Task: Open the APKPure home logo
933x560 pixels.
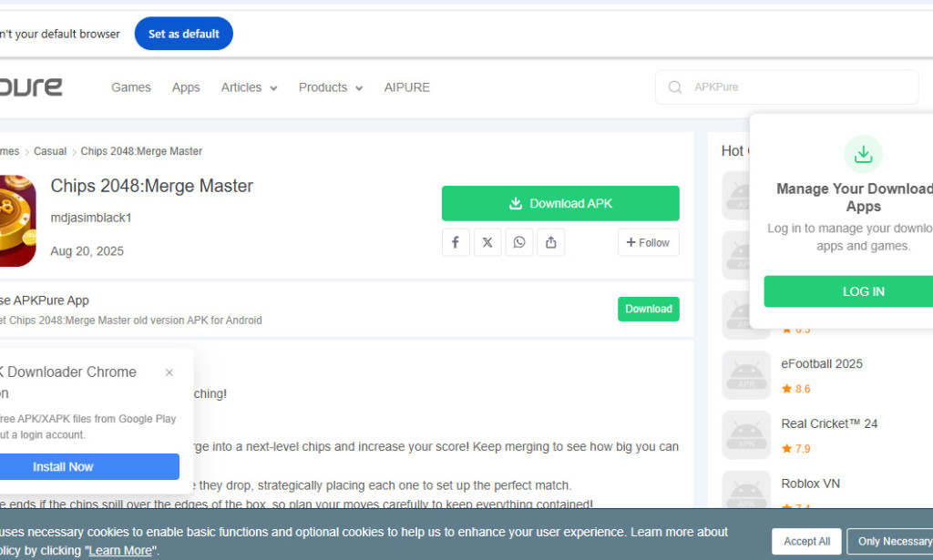Action: (31, 87)
